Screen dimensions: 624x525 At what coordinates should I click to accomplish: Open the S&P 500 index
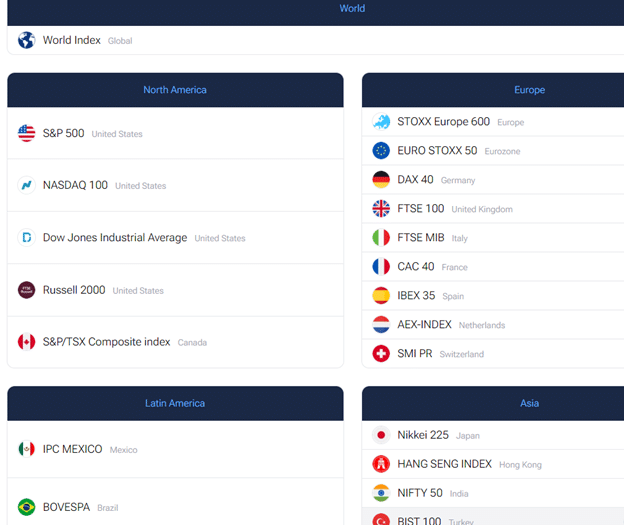[64, 133]
